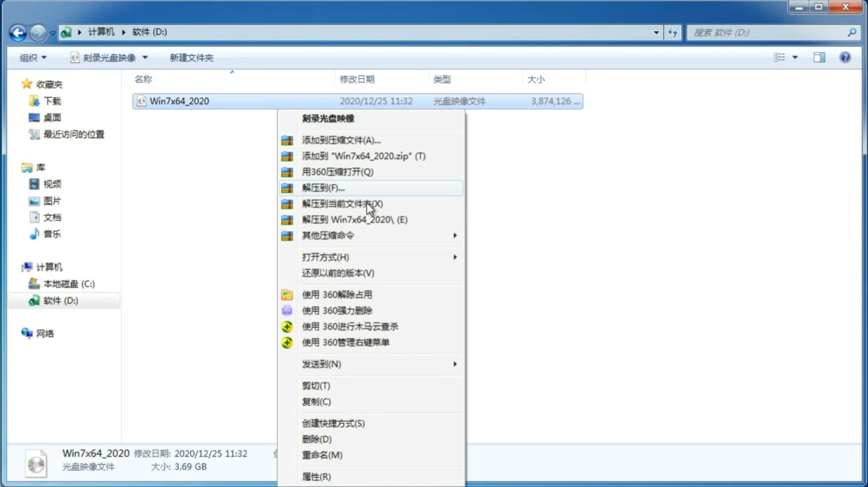Select 解压到当前文件夹 context menu item
Screen dimensions: 868x487
click(343, 203)
